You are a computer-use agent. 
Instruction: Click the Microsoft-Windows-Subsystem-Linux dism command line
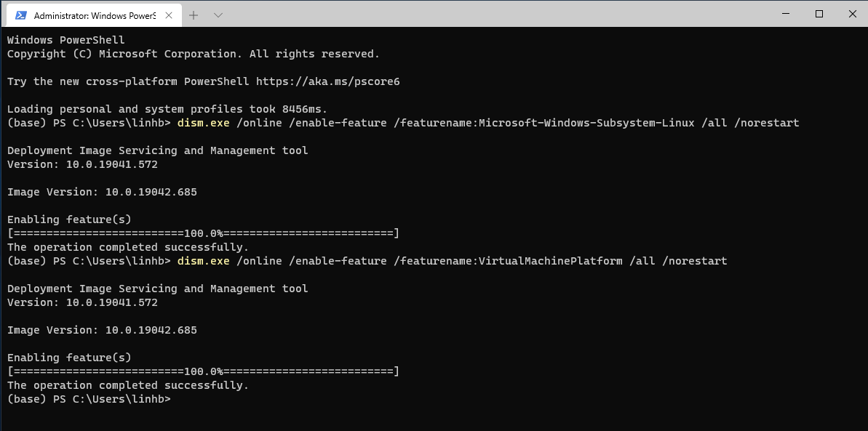(x=403, y=123)
